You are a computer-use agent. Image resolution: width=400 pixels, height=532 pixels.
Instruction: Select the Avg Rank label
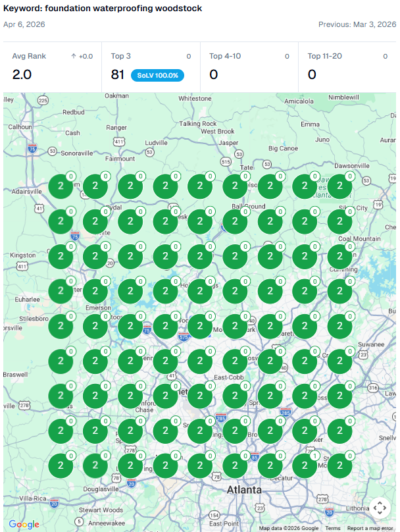click(x=29, y=56)
